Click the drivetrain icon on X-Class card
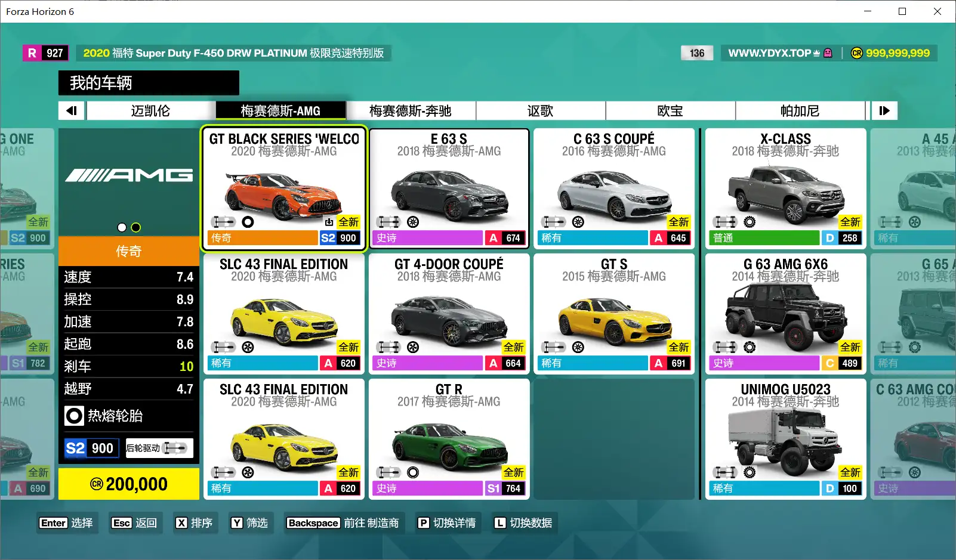The image size is (956, 560). (x=726, y=222)
